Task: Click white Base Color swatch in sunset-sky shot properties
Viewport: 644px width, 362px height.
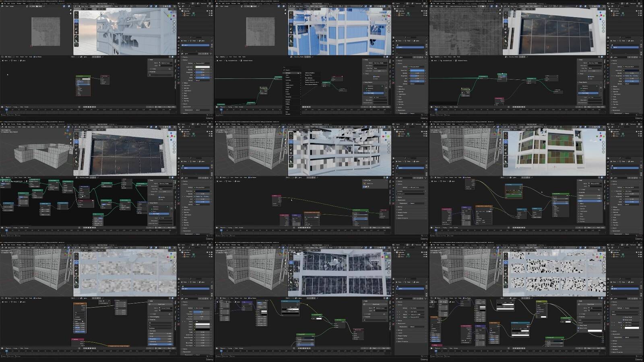Action: [x=202, y=67]
